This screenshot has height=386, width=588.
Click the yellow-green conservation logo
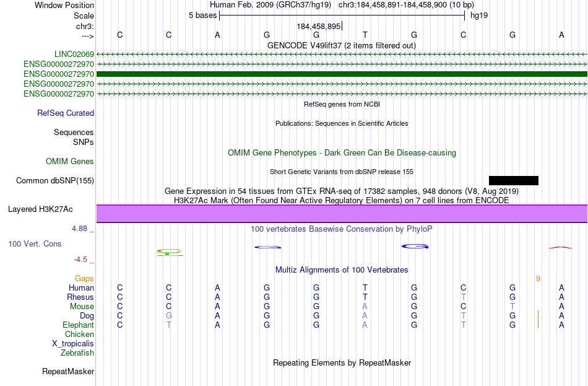pos(169,252)
